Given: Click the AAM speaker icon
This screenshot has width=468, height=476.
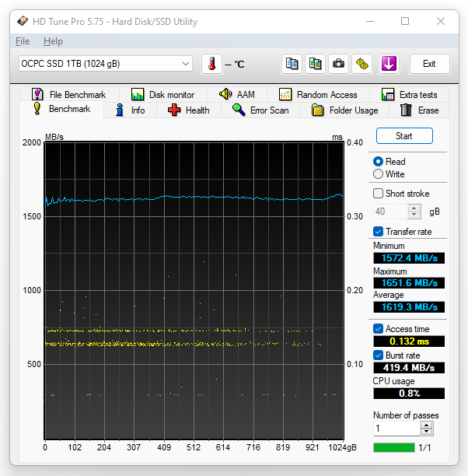Looking at the screenshot, I should point(225,94).
